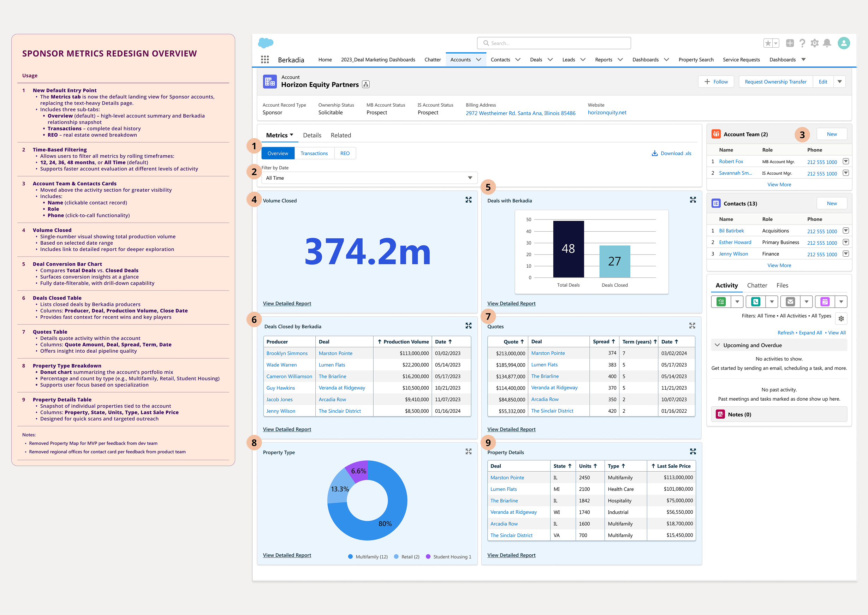Click the dark Total Deals bar
This screenshot has height=615, width=868.
coord(568,249)
